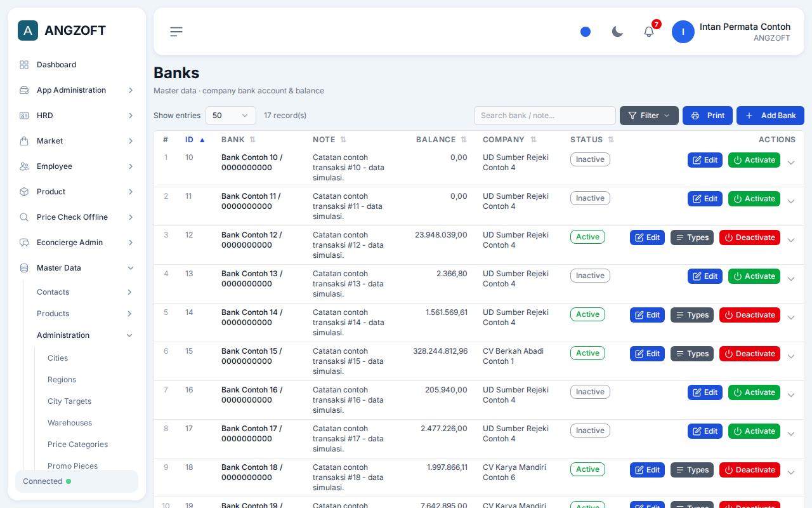Open Price Categories page

click(x=77, y=444)
